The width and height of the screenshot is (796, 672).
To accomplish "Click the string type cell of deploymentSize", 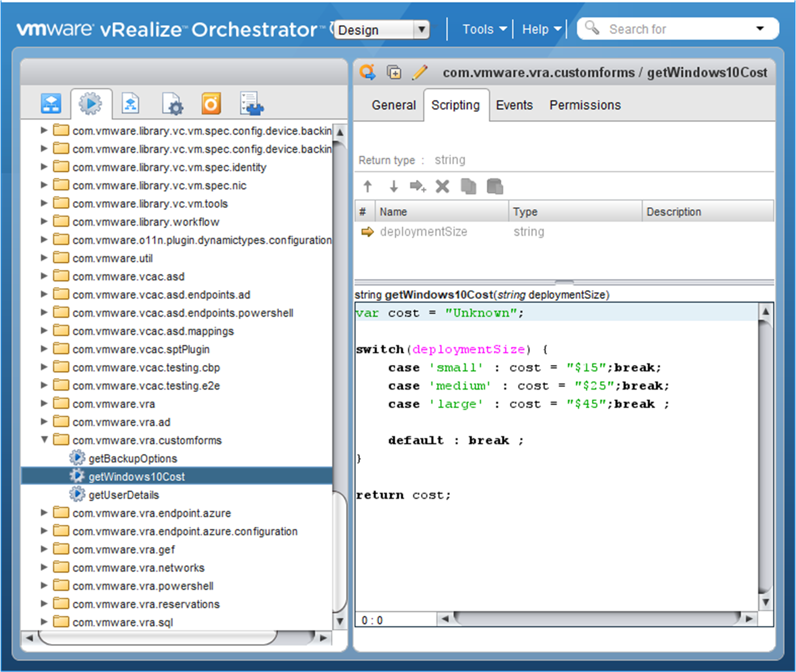I will pos(529,232).
